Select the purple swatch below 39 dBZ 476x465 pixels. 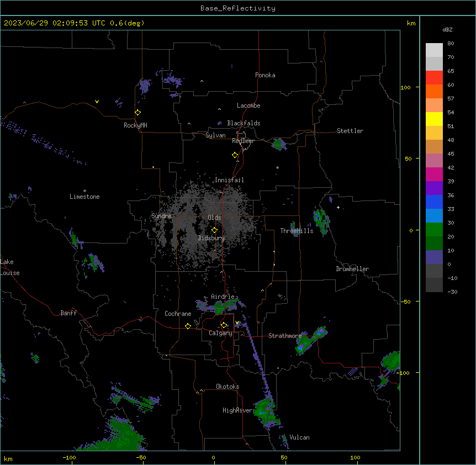pyautogui.click(x=434, y=188)
